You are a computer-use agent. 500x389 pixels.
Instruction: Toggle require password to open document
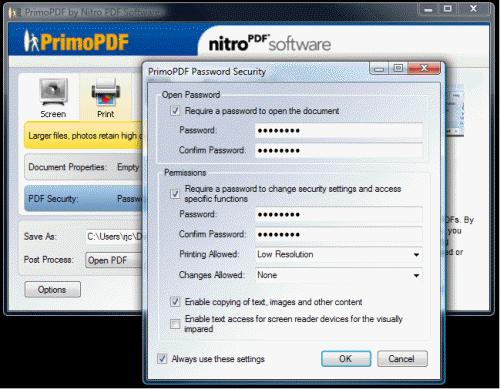click(175, 111)
